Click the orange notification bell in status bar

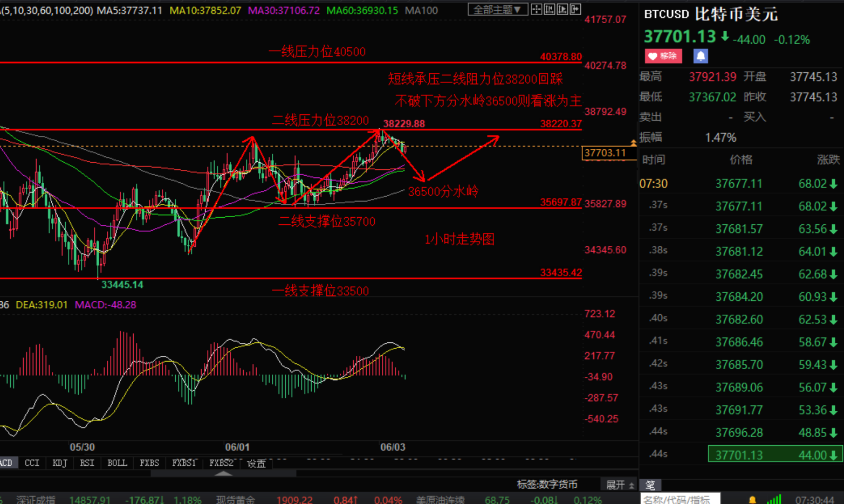click(x=752, y=500)
